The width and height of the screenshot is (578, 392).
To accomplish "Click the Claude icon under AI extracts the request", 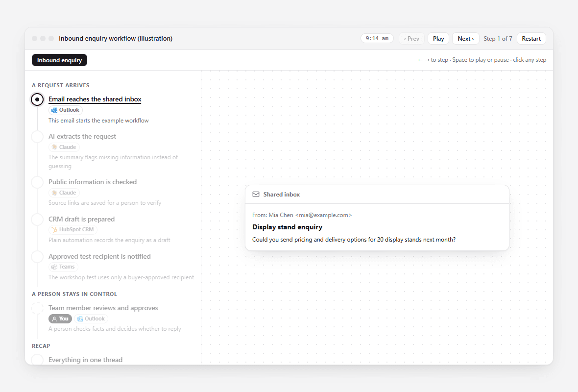I will [x=54, y=147].
